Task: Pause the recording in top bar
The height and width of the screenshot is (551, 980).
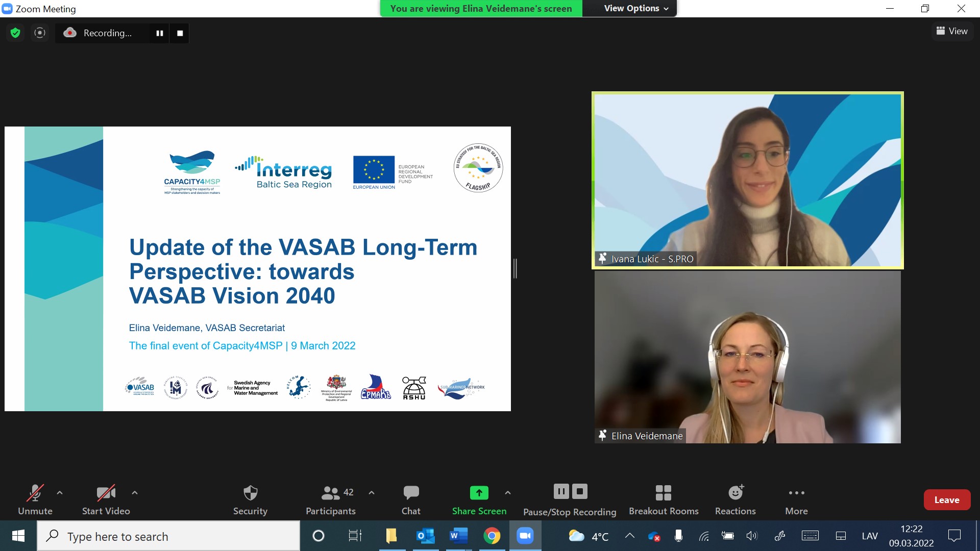Action: [160, 33]
